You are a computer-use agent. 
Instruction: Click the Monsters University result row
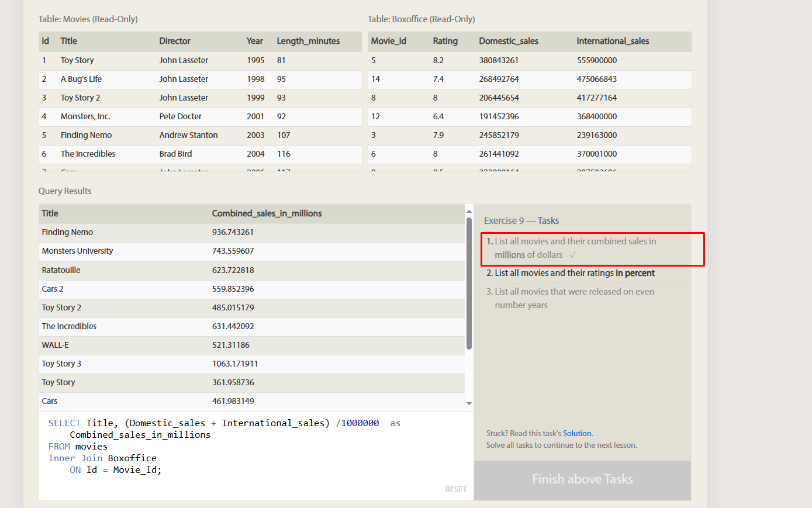pyautogui.click(x=252, y=251)
